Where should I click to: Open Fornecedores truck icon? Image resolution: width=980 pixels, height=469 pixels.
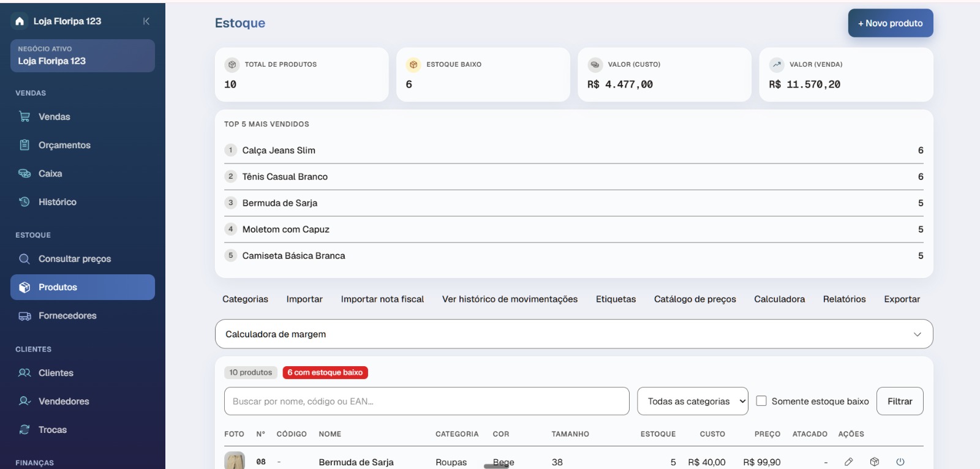tap(24, 316)
